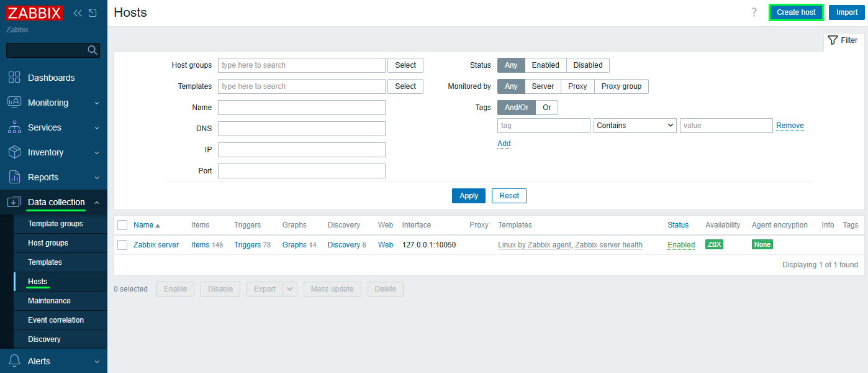Click the sidebar hide/kiosk arrow icon
The width and height of the screenshot is (868, 373).
coord(93,13)
